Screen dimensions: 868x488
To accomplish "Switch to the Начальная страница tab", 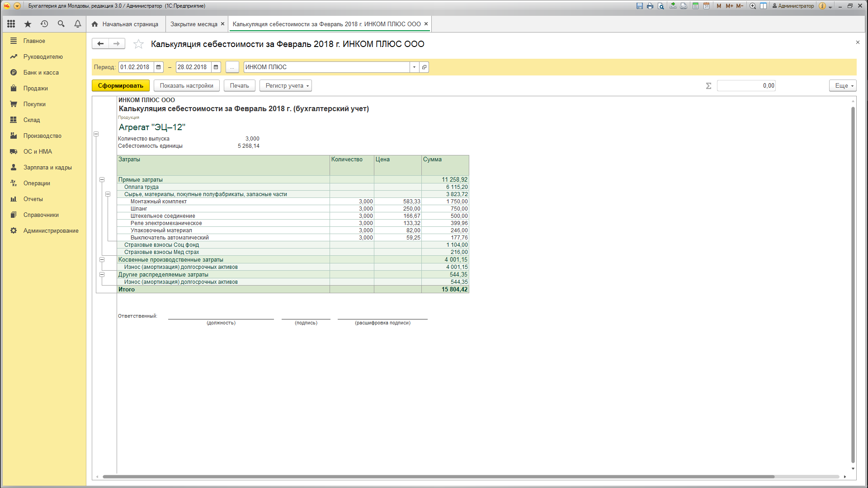I will pyautogui.click(x=125, y=24).
